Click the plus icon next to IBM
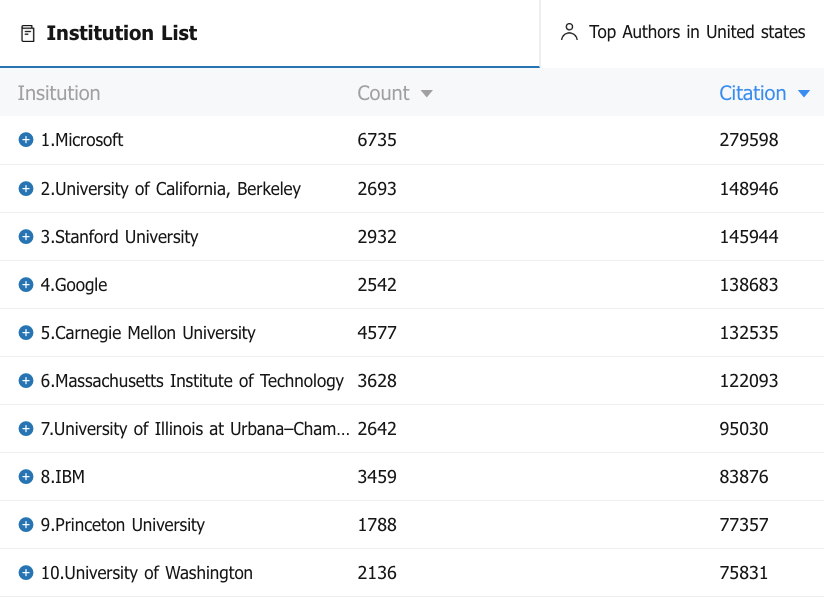Image resolution: width=824 pixels, height=597 pixels. point(26,476)
